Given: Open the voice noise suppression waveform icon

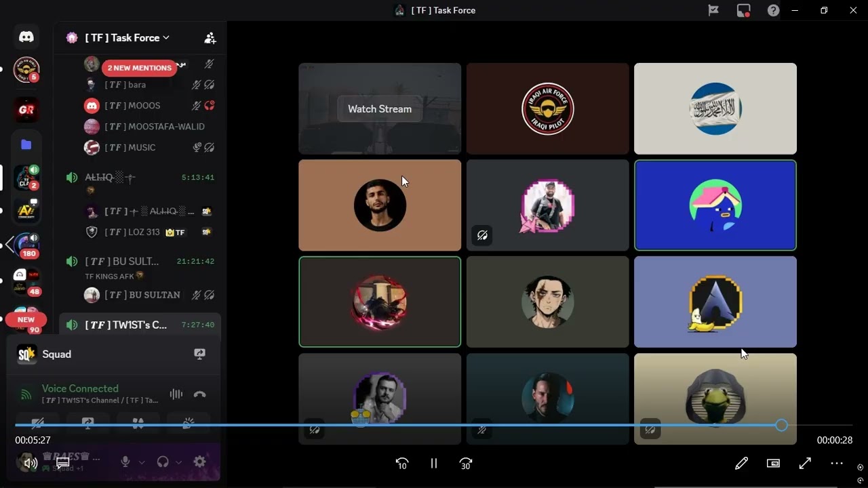Looking at the screenshot, I should coord(176,394).
